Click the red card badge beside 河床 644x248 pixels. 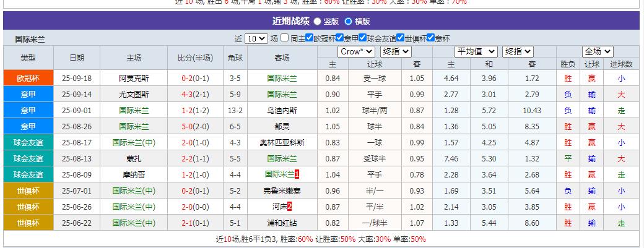[289, 207]
